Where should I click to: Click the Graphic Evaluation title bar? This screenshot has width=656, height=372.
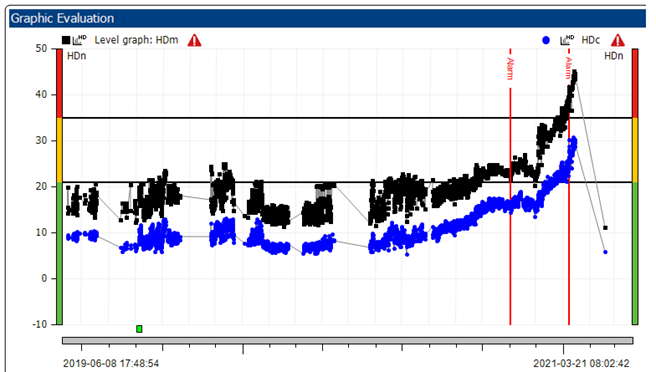coord(327,18)
